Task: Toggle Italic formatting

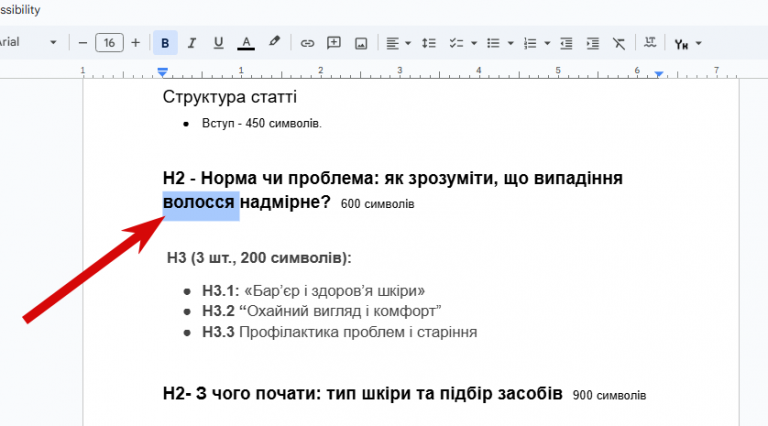Action: click(x=192, y=43)
